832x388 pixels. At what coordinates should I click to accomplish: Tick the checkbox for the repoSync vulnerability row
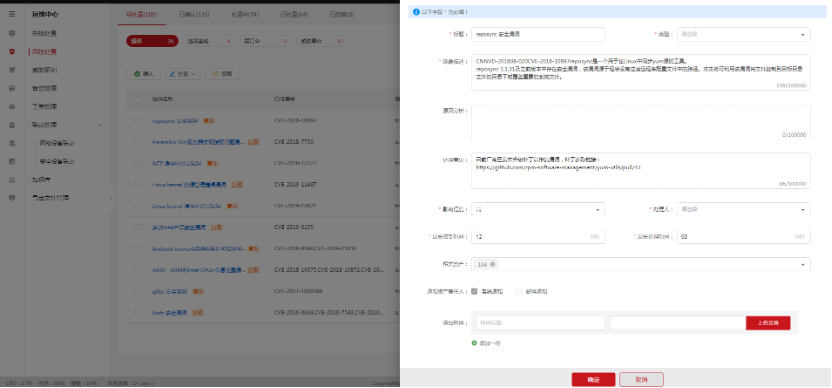pos(137,121)
